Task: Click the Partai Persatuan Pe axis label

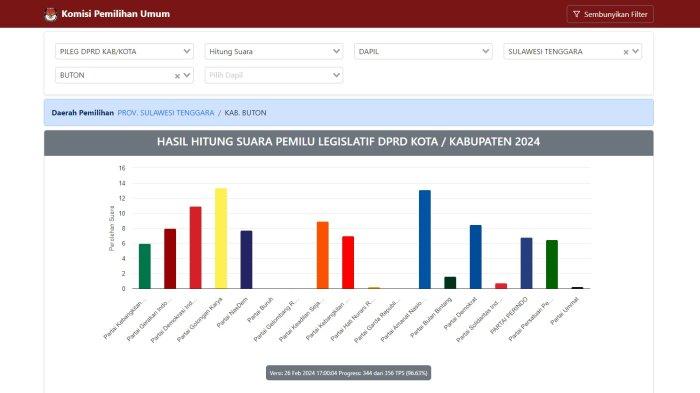Action: tap(531, 320)
